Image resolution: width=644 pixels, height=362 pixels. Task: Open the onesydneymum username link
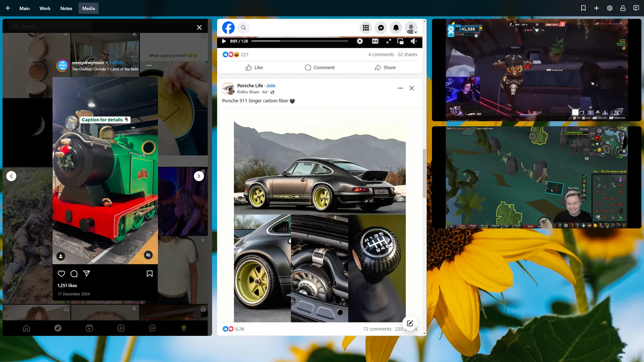88,62
